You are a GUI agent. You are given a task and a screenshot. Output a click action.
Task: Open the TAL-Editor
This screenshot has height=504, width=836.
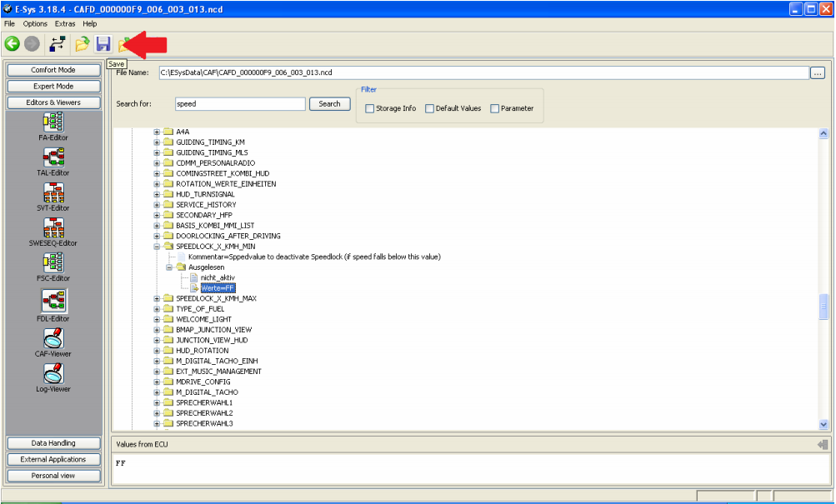coord(53,157)
